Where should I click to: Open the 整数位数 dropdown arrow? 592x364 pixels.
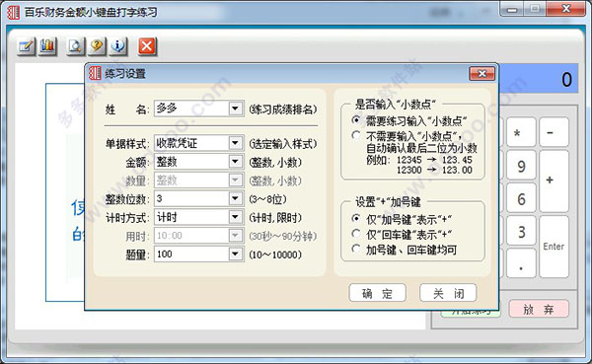click(x=235, y=198)
